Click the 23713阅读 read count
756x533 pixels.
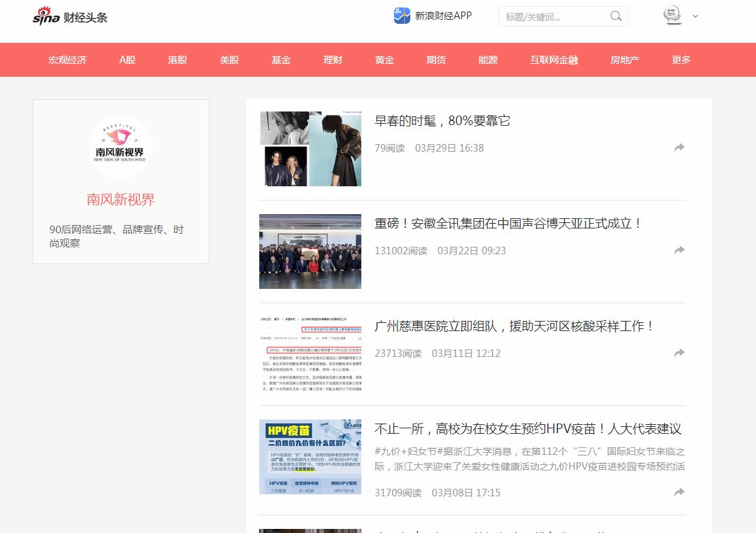click(x=398, y=354)
